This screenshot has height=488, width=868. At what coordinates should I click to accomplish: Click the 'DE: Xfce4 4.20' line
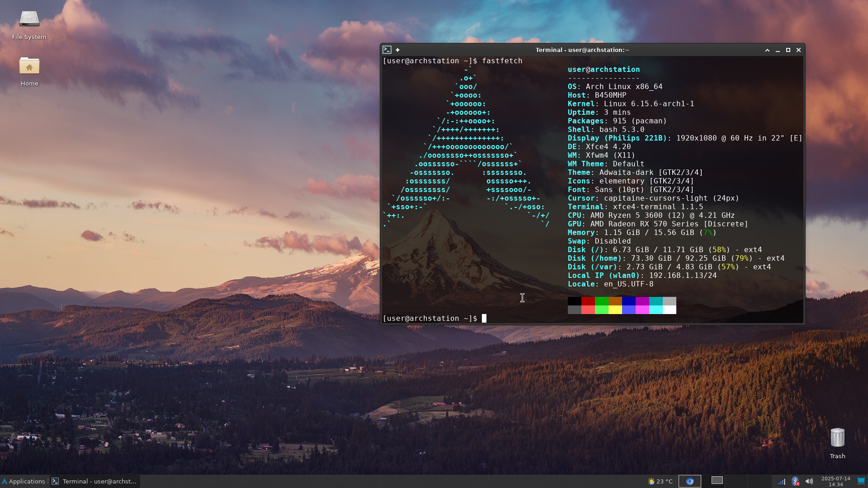click(599, 147)
